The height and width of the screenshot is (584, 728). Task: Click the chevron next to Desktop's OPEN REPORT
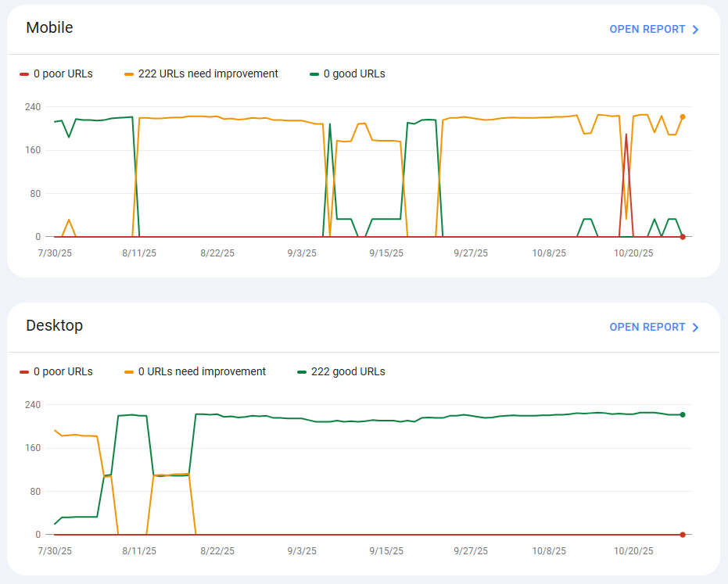695,327
